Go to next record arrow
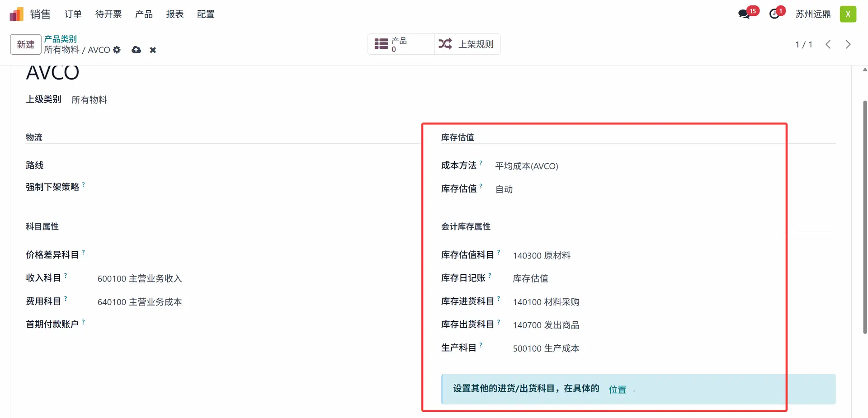 point(848,44)
